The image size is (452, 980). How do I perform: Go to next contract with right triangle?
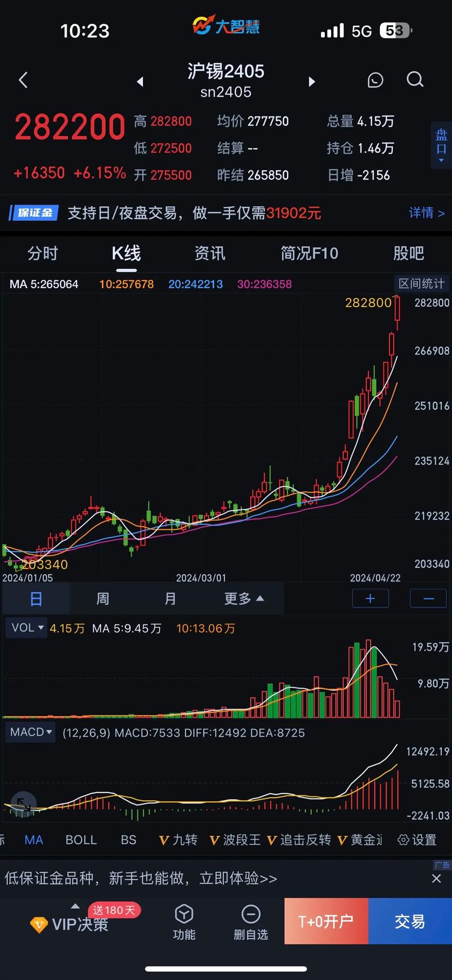[311, 82]
